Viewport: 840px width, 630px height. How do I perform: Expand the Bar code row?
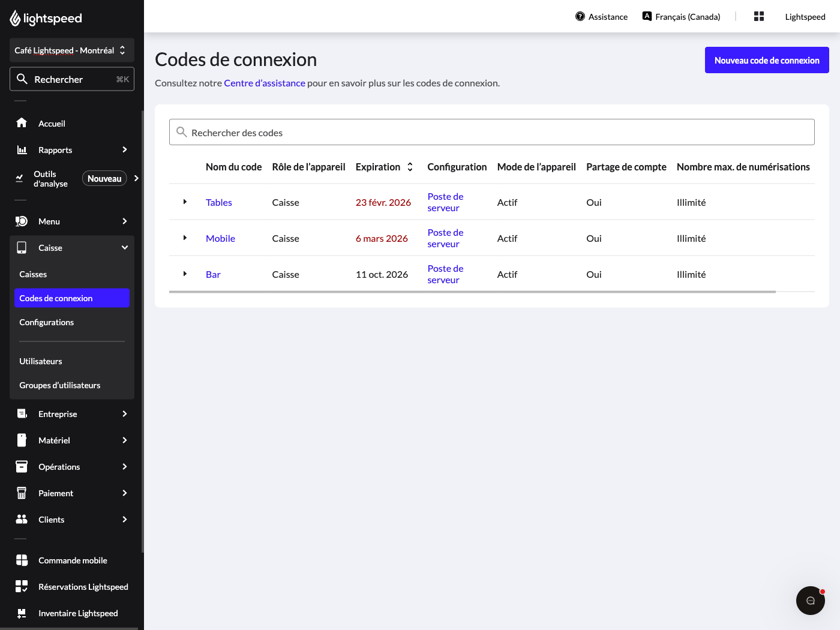pyautogui.click(x=185, y=274)
